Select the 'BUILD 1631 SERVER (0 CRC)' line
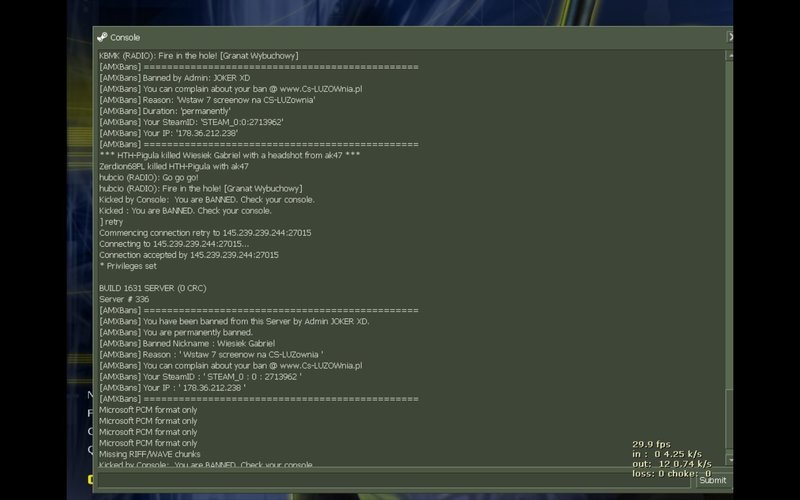The height and width of the screenshot is (500, 800). pos(153,288)
